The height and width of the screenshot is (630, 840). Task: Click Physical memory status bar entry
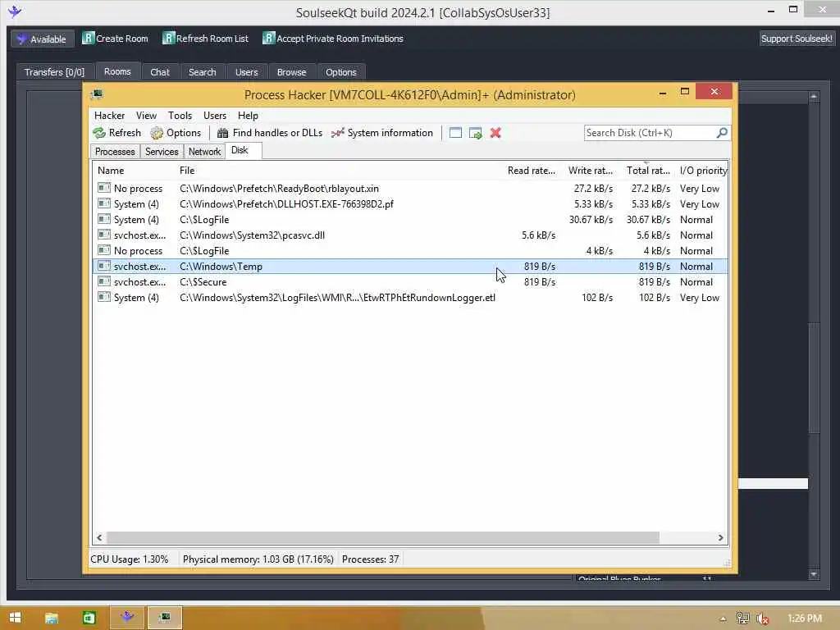pyautogui.click(x=258, y=559)
